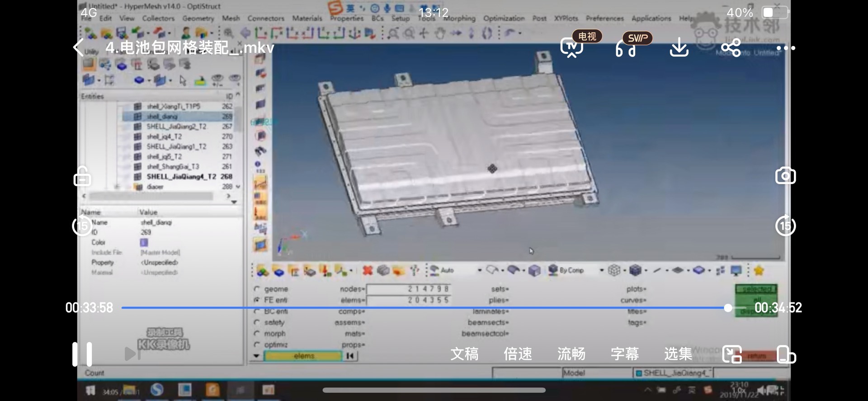868x401 pixels.
Task: Select the SHELL_JiaQiang2_T2 component row
Action: click(x=179, y=126)
